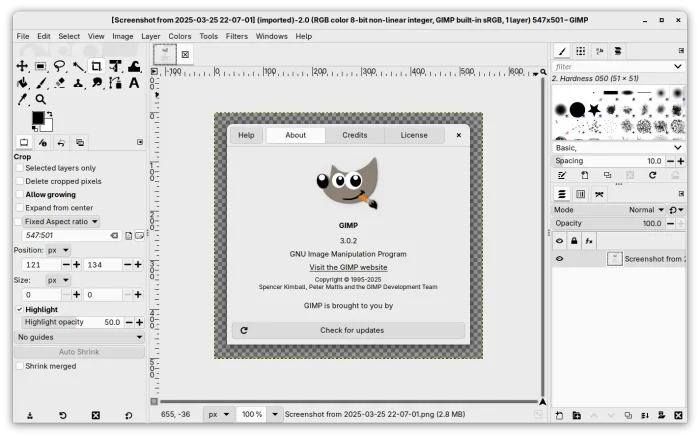
Task: Enable Delete cropped pixels checkbox
Action: (x=20, y=181)
